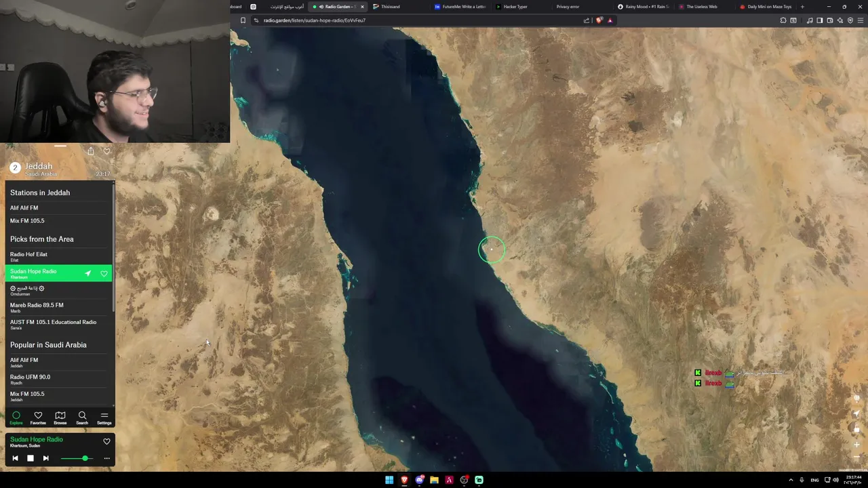The image size is (868, 488).
Task: Skip to next station
Action: (45, 458)
